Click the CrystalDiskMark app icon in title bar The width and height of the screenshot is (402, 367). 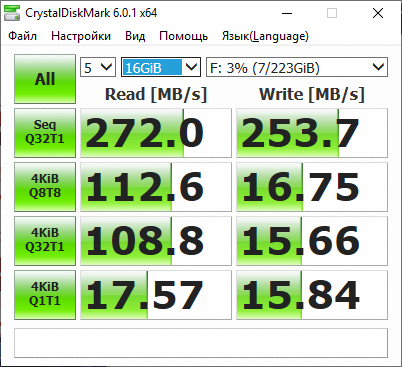tap(12, 13)
